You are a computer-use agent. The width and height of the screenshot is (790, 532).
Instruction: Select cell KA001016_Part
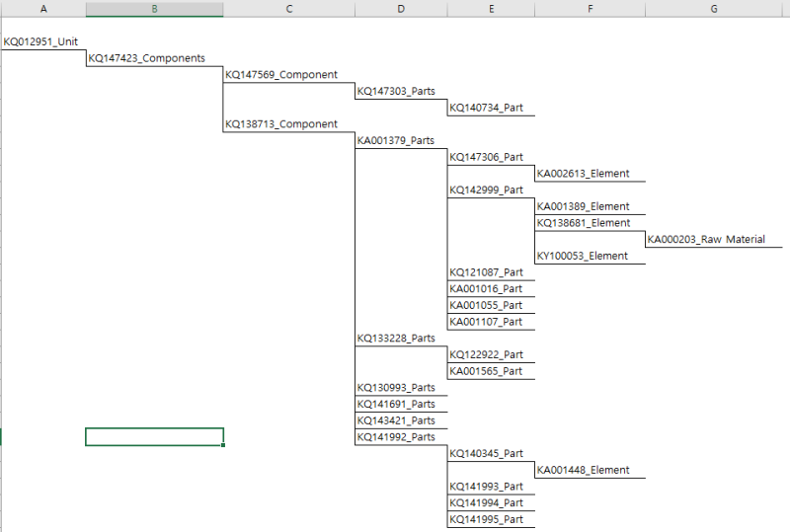491,288
